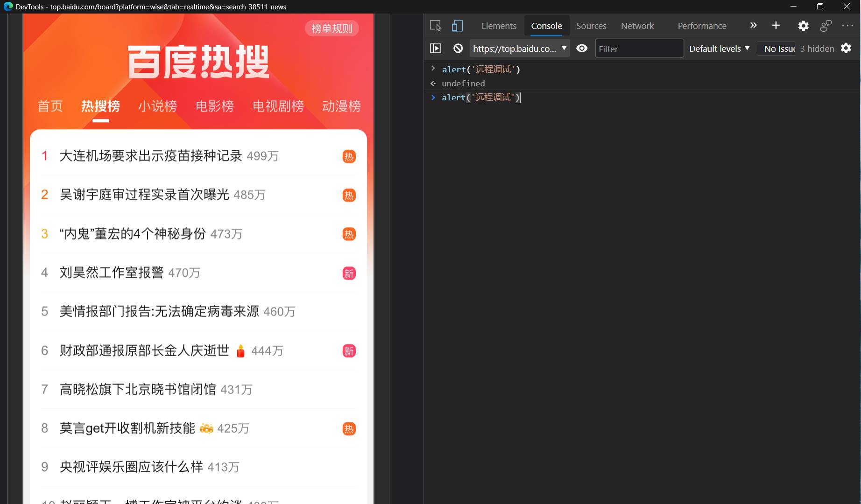
Task: Click the Edge icon in the DevTools title bar
Action: [8, 7]
